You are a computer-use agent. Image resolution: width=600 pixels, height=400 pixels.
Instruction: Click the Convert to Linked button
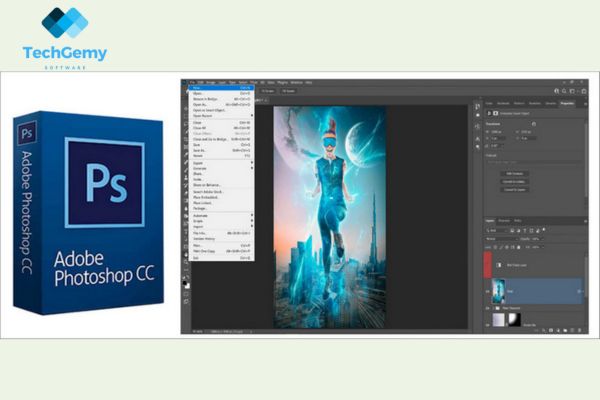[x=515, y=182]
